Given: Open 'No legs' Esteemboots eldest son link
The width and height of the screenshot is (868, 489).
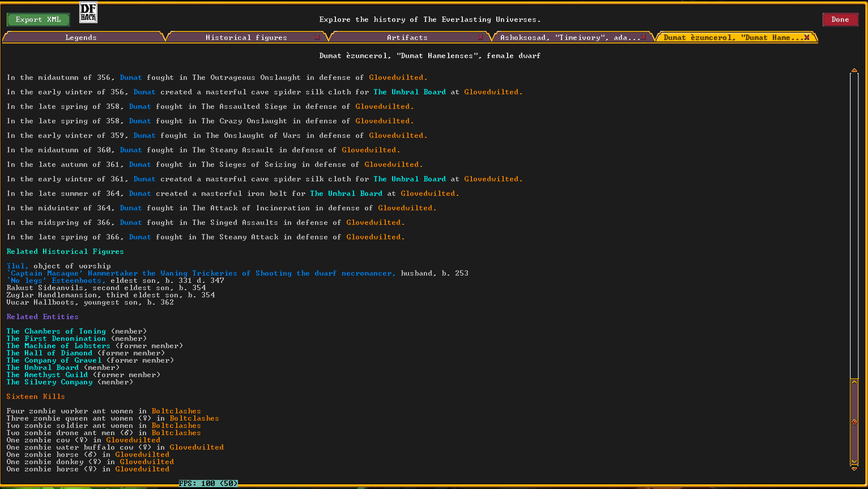Looking at the screenshot, I should pos(56,281).
